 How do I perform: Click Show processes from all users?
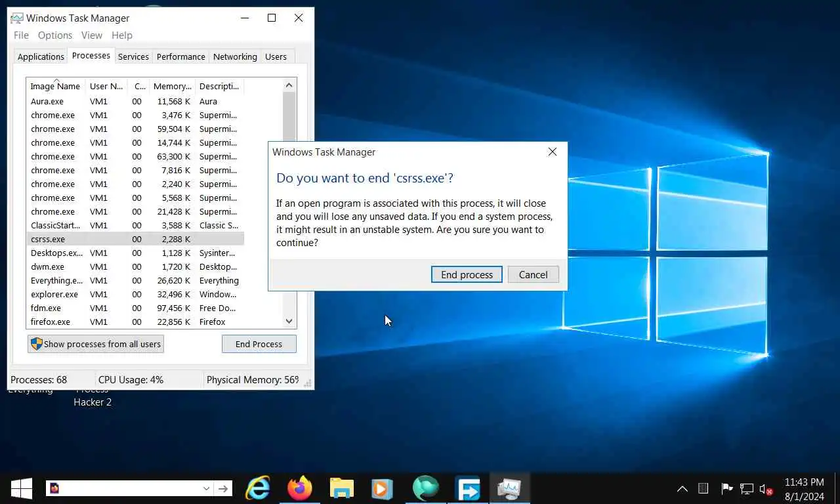[x=96, y=344]
